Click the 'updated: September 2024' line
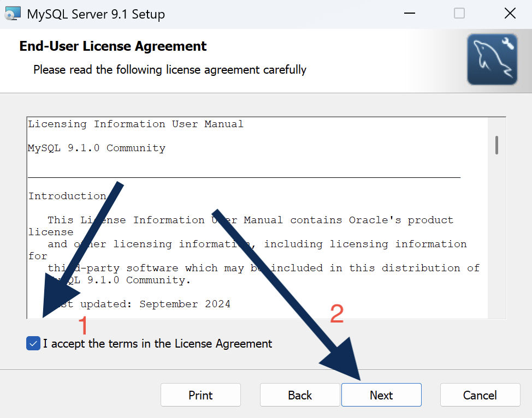 (x=155, y=304)
